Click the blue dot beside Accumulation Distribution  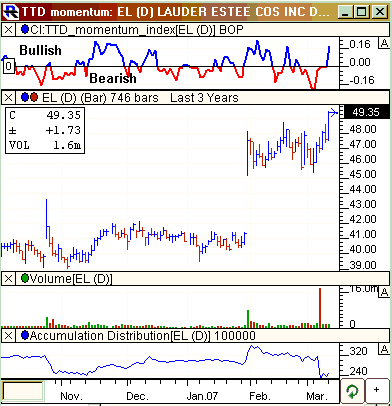25,335
